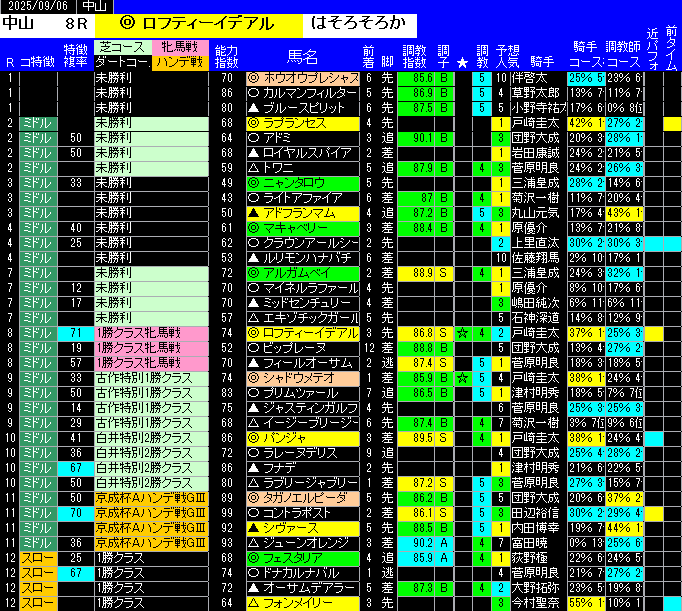Click the 特徴複率 column header
Viewport: 682px width, 611px height.
pos(75,56)
